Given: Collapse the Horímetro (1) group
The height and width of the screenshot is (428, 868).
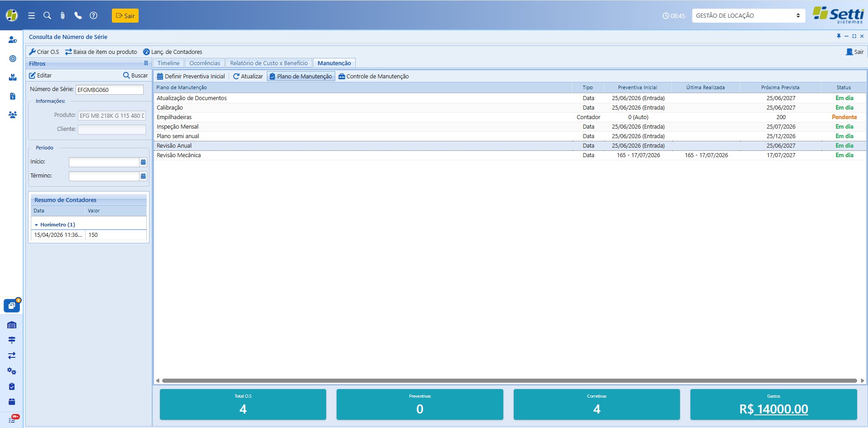Looking at the screenshot, I should (36, 225).
